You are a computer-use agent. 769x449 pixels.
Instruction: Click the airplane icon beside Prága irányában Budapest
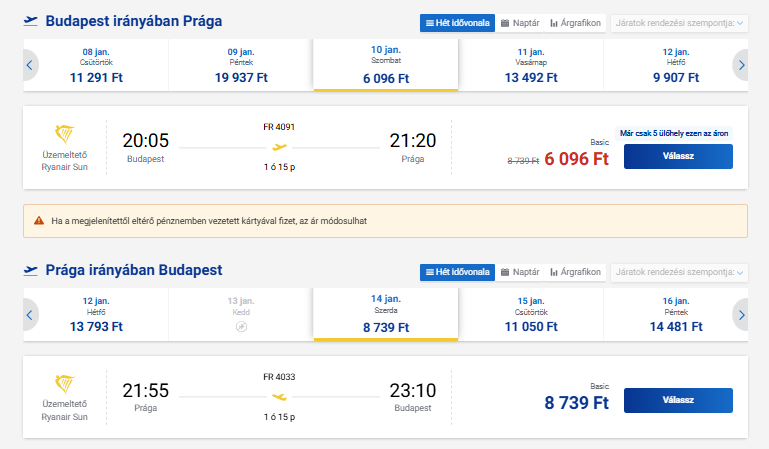tap(30, 270)
